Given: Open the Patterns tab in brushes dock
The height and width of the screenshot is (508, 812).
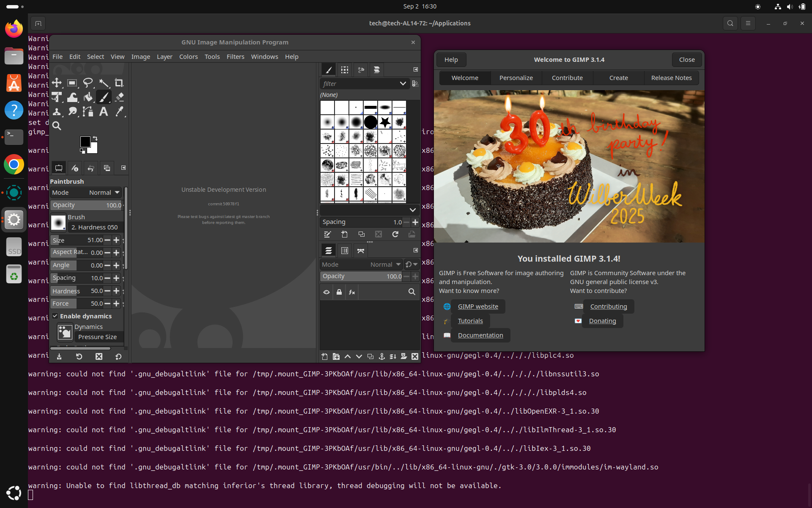Looking at the screenshot, I should point(345,70).
